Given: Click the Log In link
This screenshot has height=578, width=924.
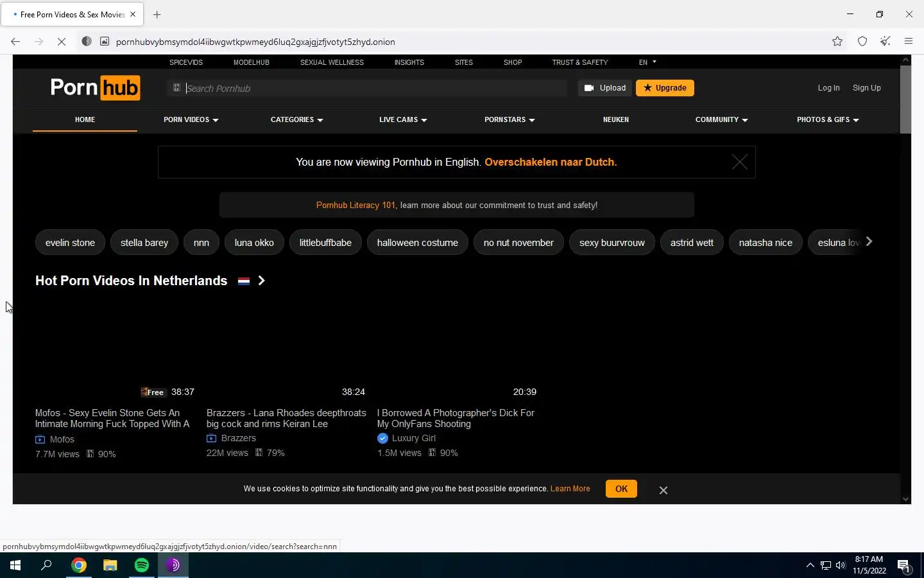Looking at the screenshot, I should [x=828, y=88].
